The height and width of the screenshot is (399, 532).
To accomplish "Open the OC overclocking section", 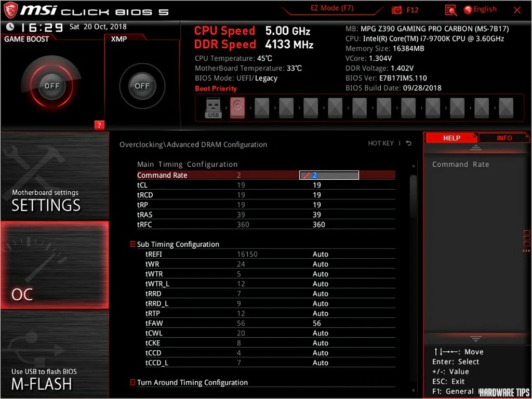I will coord(55,265).
